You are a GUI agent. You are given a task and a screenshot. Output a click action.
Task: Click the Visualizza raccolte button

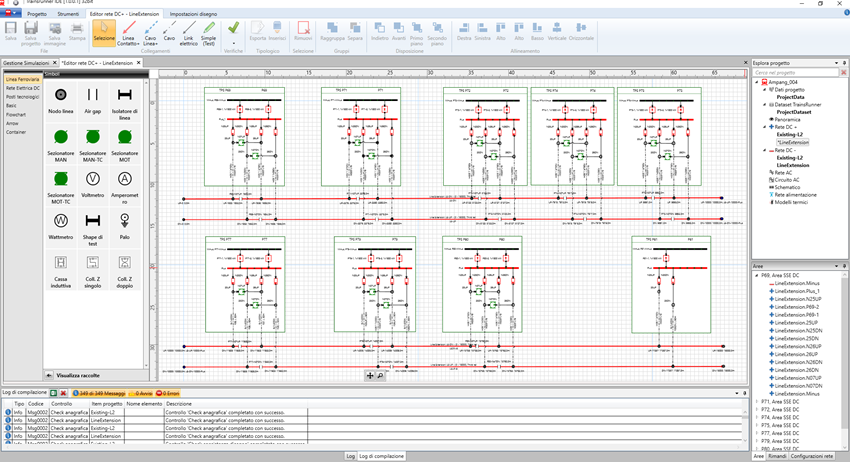[78, 375]
